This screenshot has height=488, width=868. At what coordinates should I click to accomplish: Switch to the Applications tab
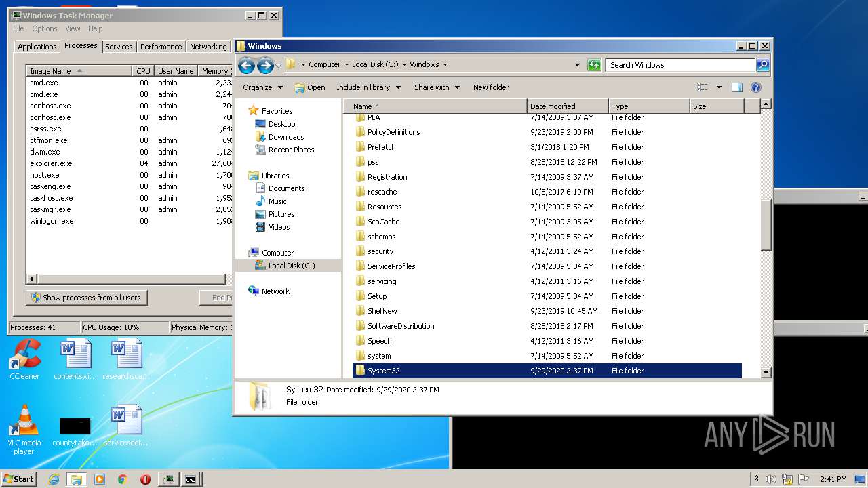tap(37, 47)
